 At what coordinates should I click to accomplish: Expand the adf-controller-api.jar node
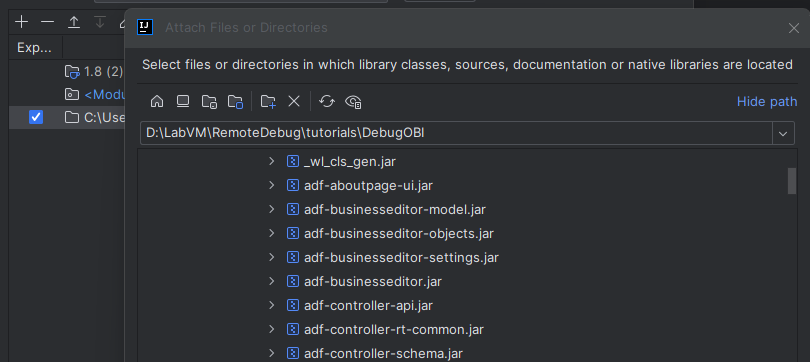click(271, 305)
